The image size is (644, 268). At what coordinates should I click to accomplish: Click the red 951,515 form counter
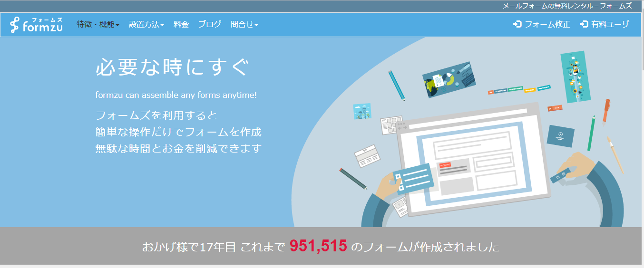[318, 246]
